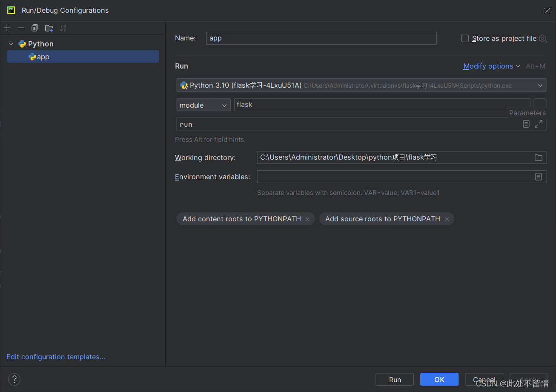Open the environment variables editor dialog
Image resolution: width=556 pixels, height=392 pixels.
[539, 177]
